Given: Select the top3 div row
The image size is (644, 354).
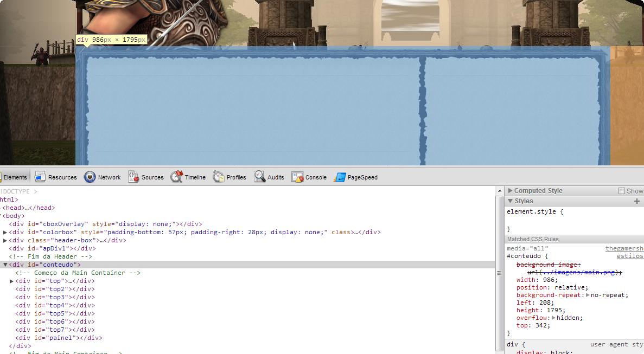Looking at the screenshot, I should (x=55, y=297).
